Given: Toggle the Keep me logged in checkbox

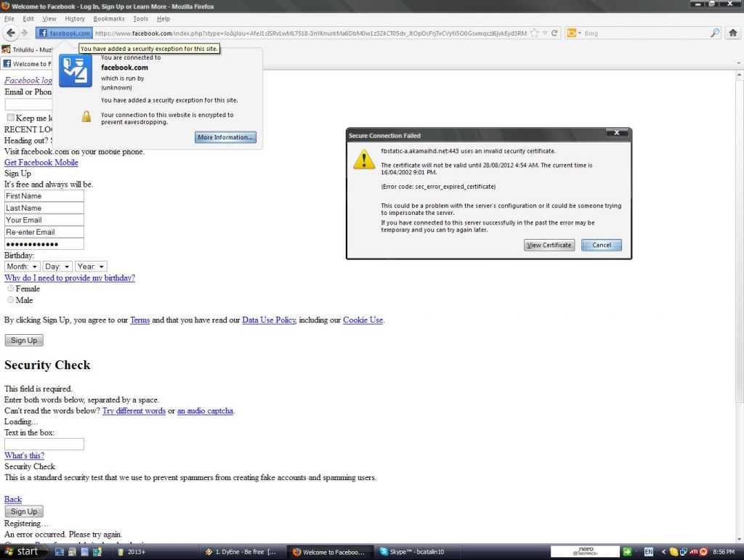Looking at the screenshot, I should click(11, 118).
